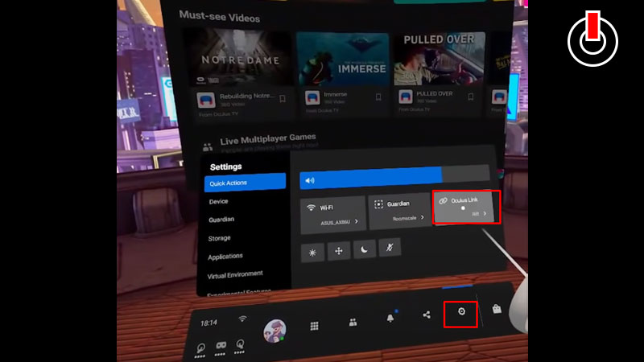Click the reset view arrows quick action
Viewport: 644px width, 362px height.
(x=339, y=251)
